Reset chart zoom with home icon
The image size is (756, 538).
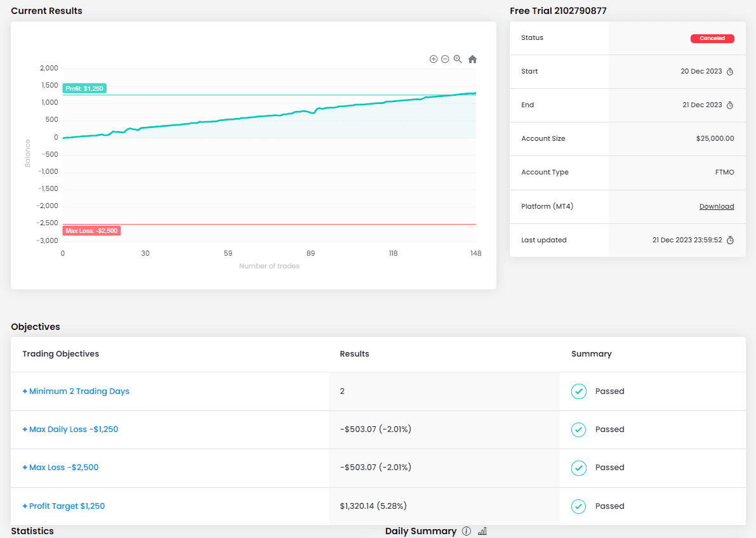[x=472, y=59]
